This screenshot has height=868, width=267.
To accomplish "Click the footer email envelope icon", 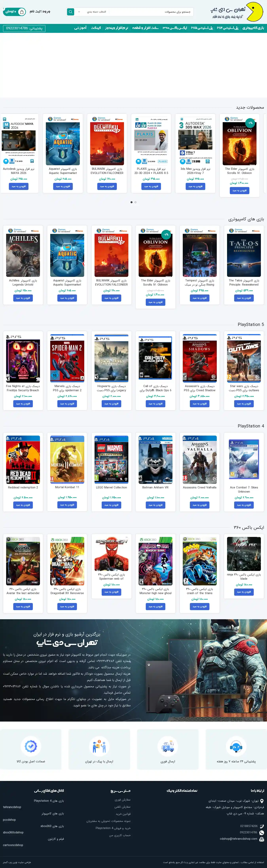I will pyautogui.click(x=262, y=839).
